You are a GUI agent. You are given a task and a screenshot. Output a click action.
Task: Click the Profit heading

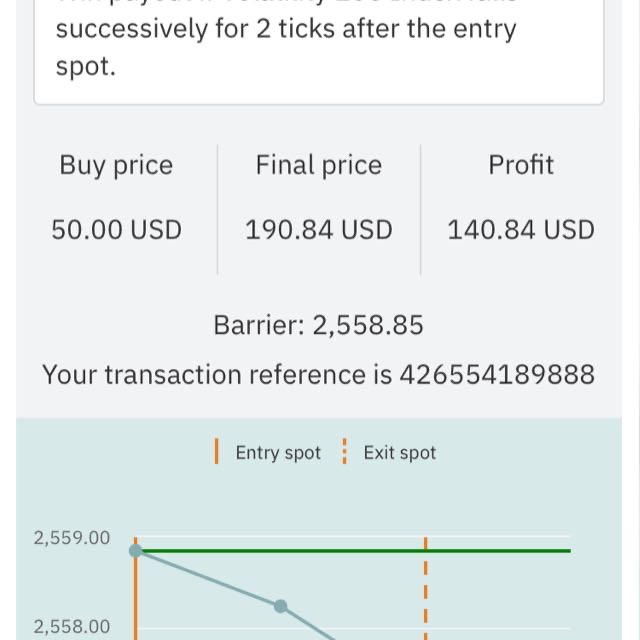tap(521, 165)
